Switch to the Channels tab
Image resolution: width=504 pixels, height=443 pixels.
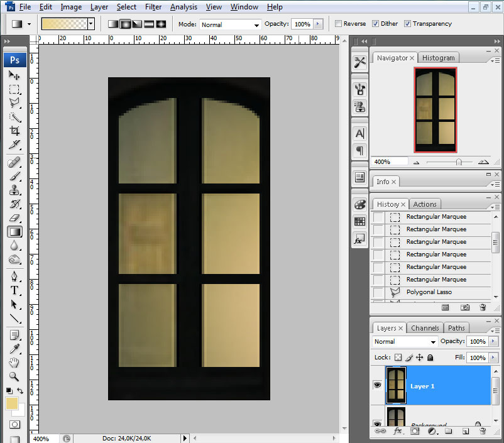425,328
